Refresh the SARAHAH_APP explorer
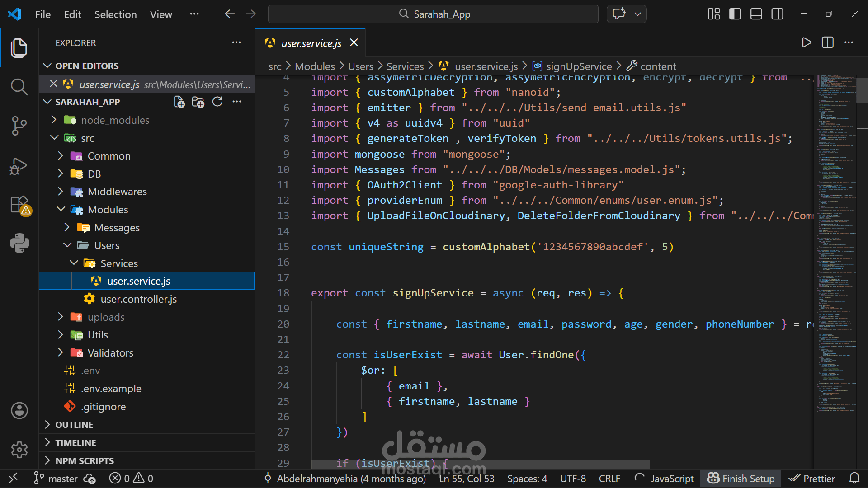The height and width of the screenshot is (488, 868). [217, 102]
